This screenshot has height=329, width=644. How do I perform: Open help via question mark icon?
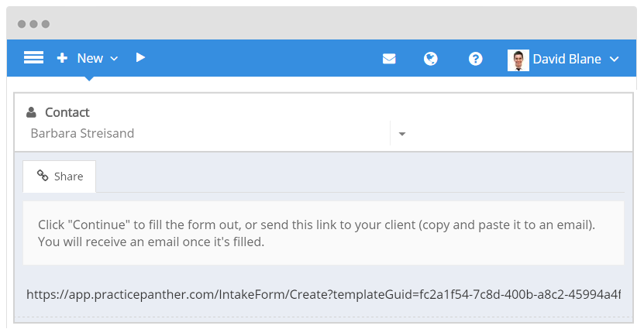(x=476, y=59)
